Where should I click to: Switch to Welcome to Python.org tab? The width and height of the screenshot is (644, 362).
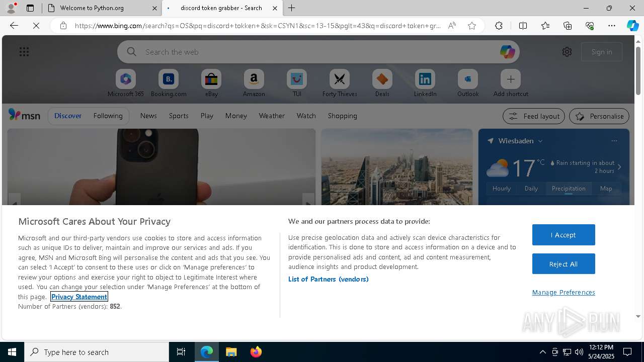[x=93, y=8]
